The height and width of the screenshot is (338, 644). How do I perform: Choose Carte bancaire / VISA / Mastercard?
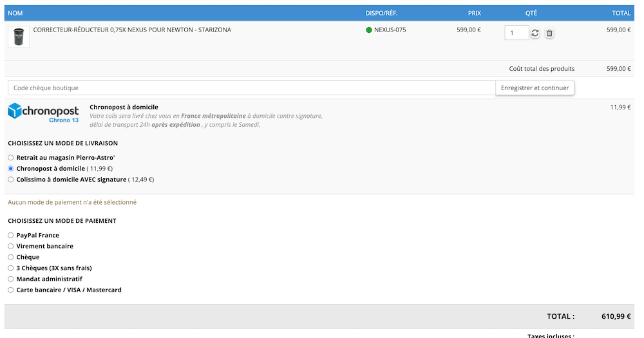[x=11, y=290]
